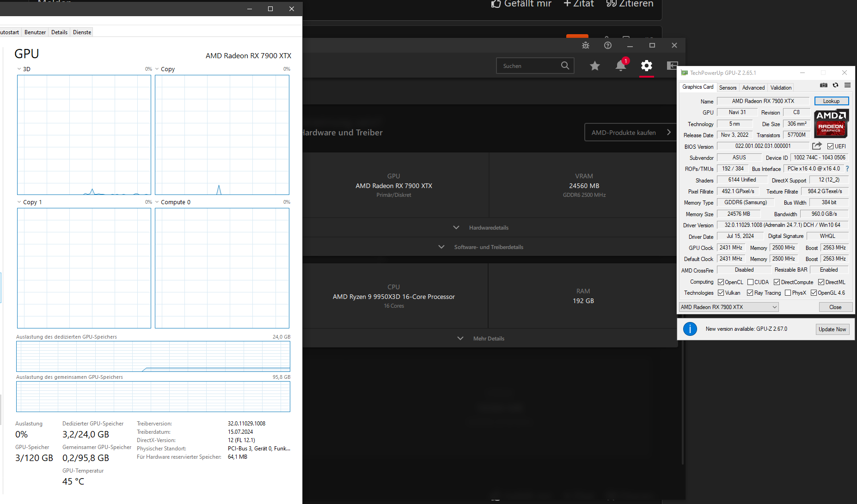
Task: Toggle the OpenCL checkbox
Action: point(721,282)
